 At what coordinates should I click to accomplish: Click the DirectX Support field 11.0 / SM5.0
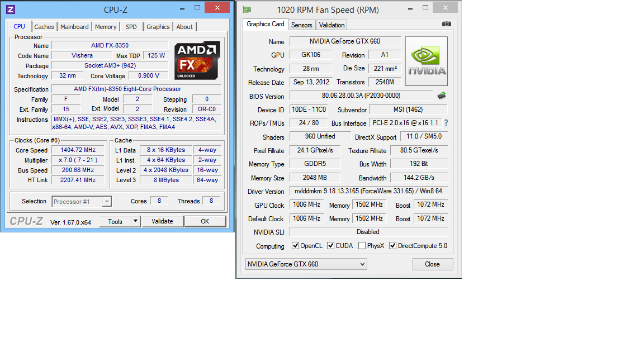(424, 136)
